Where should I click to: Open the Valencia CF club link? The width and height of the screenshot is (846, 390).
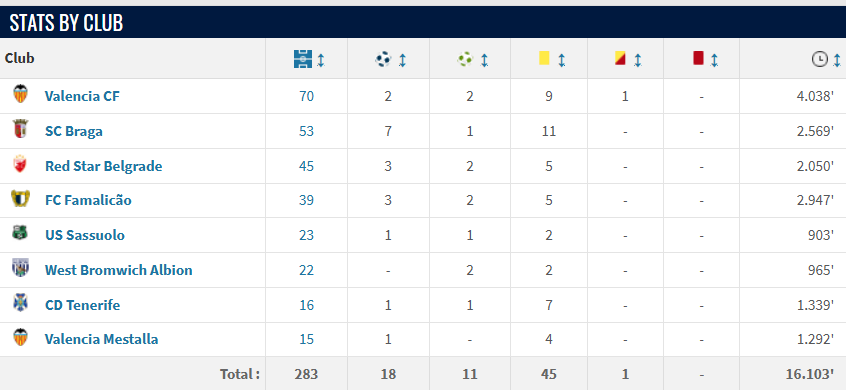coord(82,97)
